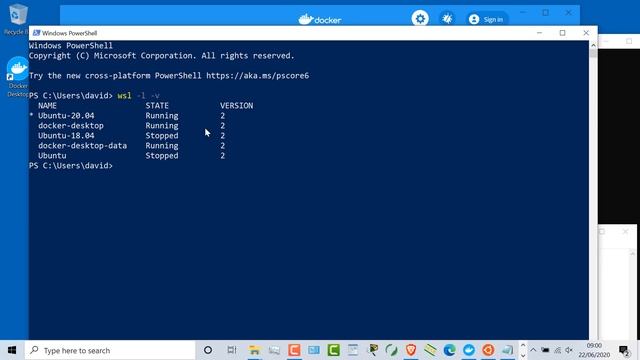The width and height of the screenshot is (640, 360).
Task: Click the https://aka.ms/pscore6 URL text
Action: [257, 76]
